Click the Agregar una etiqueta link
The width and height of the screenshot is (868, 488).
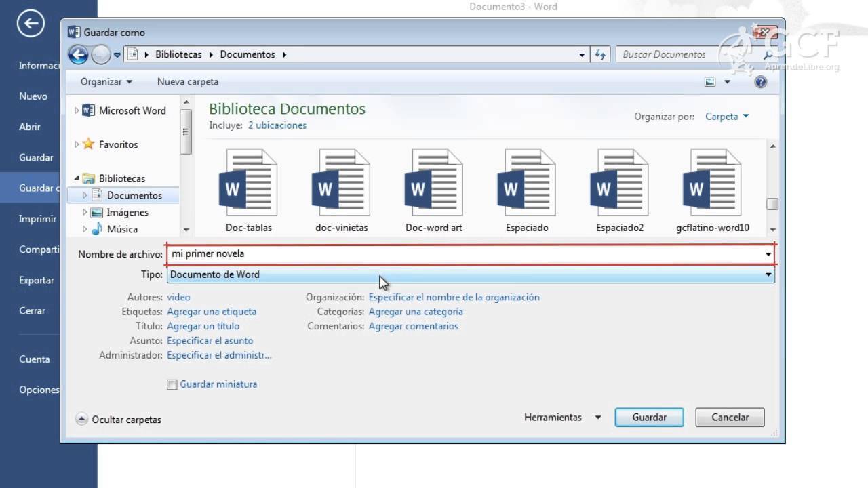(x=212, y=312)
